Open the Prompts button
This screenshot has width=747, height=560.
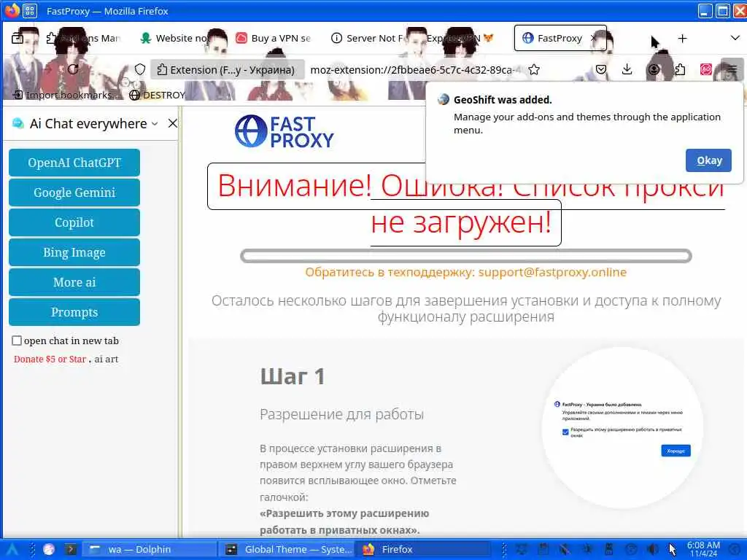(x=74, y=312)
